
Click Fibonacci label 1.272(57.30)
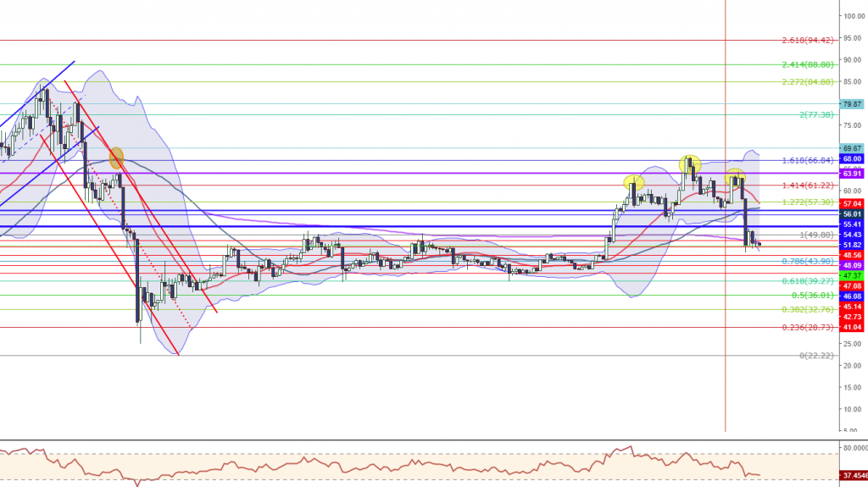(x=808, y=202)
